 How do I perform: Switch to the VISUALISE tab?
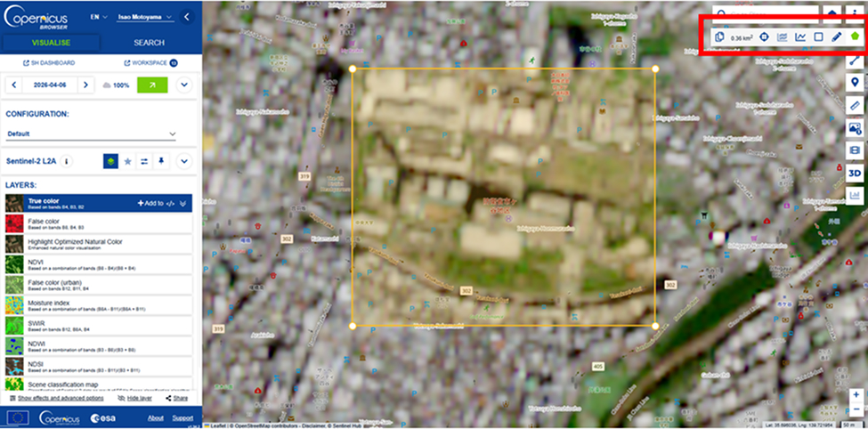click(52, 43)
